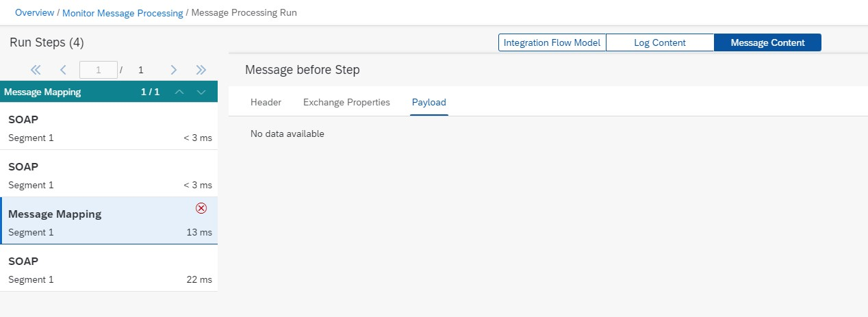Go to next run steps page
Image resolution: width=868 pixels, height=317 pixels.
(x=174, y=70)
